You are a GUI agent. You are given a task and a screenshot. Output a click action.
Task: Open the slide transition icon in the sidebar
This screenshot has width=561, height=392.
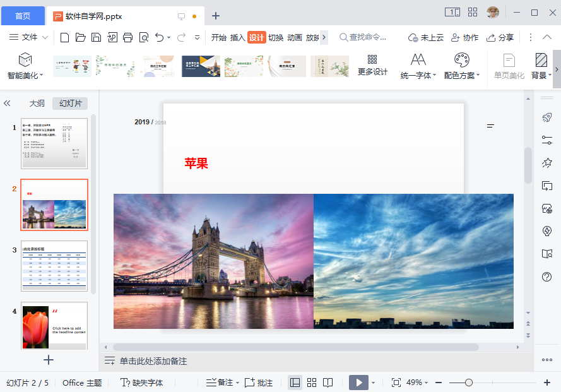click(546, 186)
